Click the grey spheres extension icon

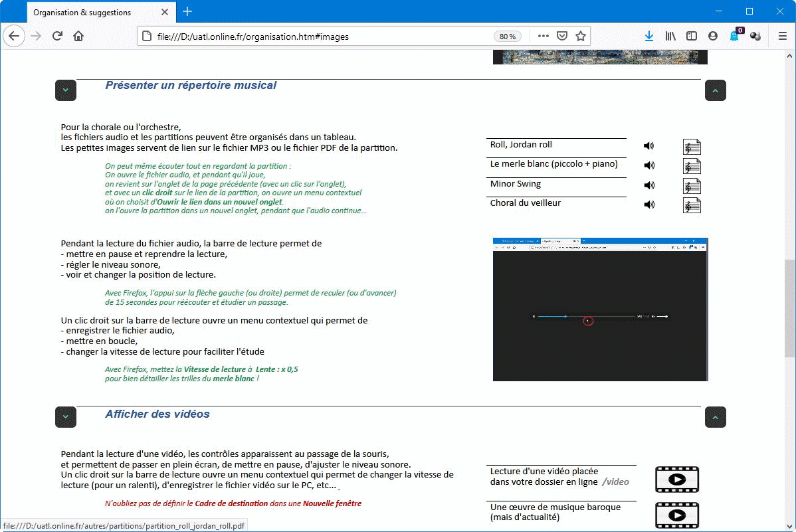[755, 36]
